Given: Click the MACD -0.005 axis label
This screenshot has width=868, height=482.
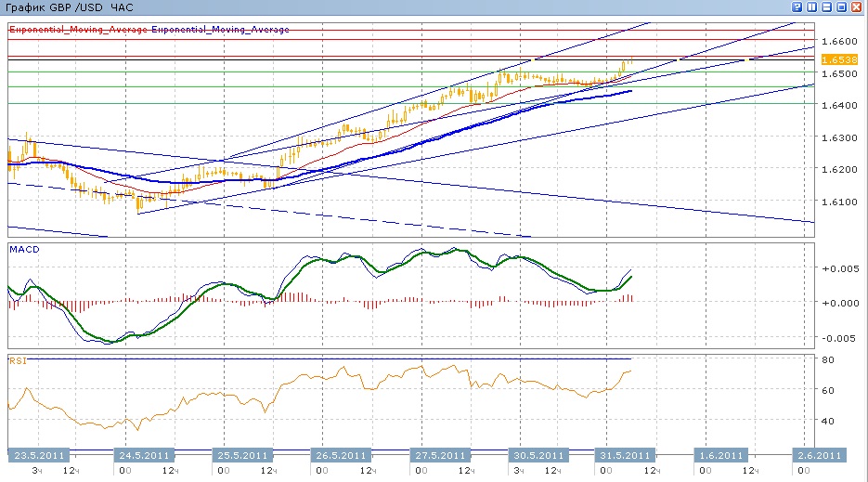Looking at the screenshot, I should pyautogui.click(x=840, y=338).
